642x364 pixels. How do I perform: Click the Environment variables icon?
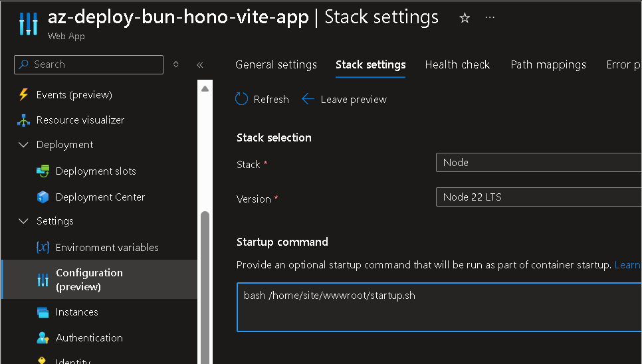pyautogui.click(x=43, y=248)
